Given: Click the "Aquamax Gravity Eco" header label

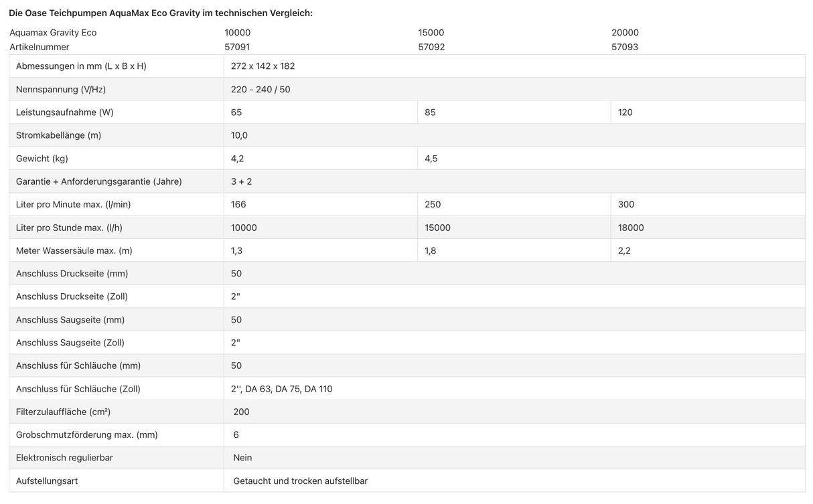Looking at the screenshot, I should pos(53,32).
